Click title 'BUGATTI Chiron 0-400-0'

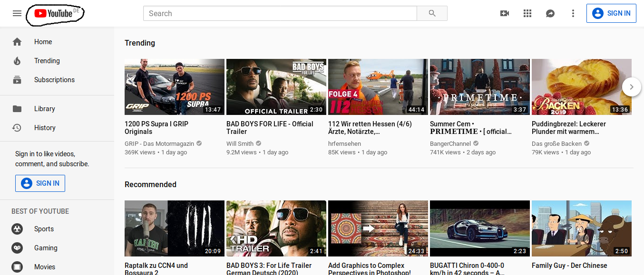pos(467,269)
